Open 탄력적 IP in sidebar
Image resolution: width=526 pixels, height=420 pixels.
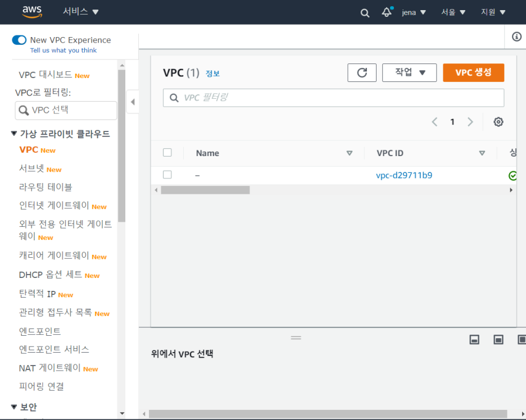click(x=37, y=294)
